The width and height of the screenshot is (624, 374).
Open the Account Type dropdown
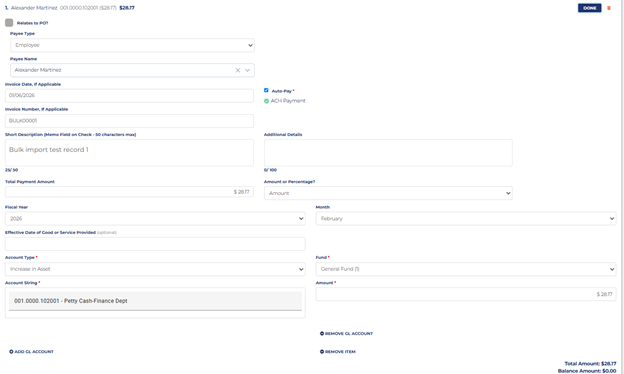(155, 269)
